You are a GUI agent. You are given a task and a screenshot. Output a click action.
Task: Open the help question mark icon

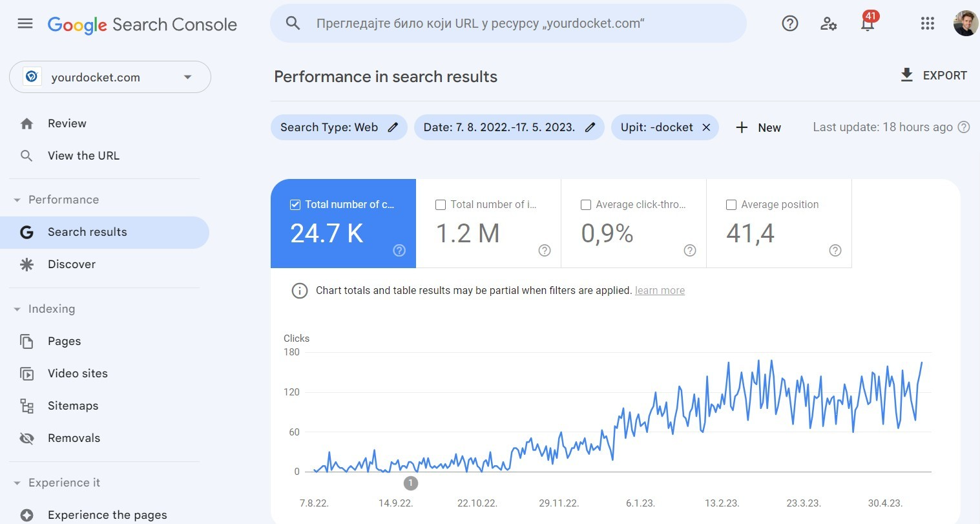coord(790,24)
